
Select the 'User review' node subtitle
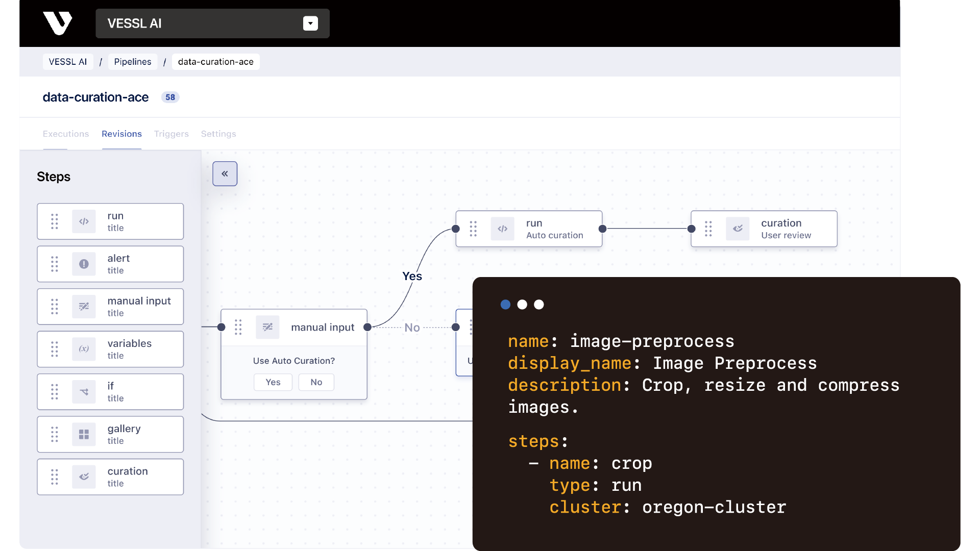786,235
